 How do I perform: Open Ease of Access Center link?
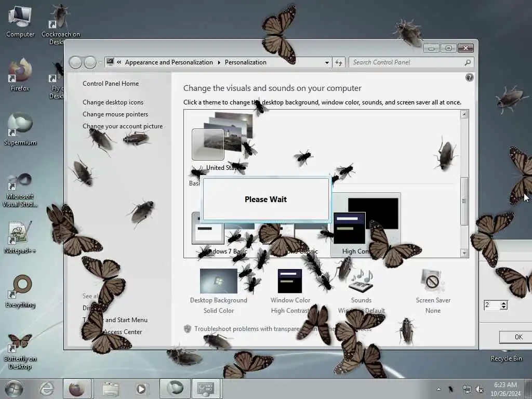tap(113, 332)
